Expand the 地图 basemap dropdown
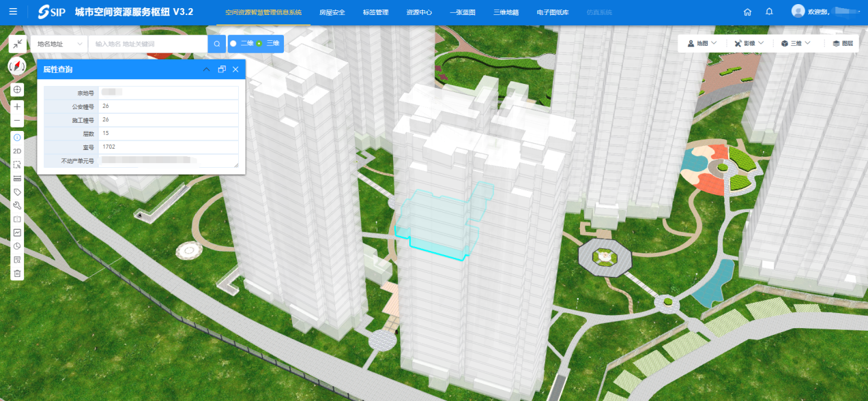 pyautogui.click(x=701, y=43)
